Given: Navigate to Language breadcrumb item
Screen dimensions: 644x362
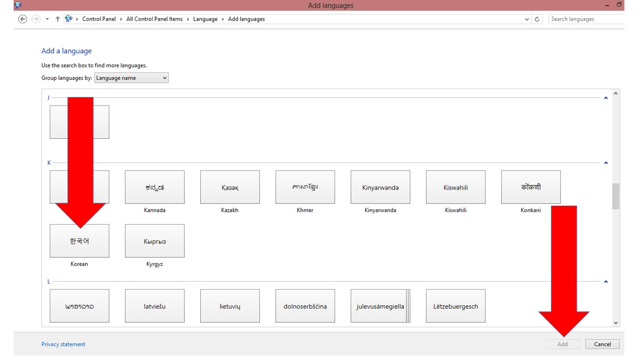Looking at the screenshot, I should [205, 19].
